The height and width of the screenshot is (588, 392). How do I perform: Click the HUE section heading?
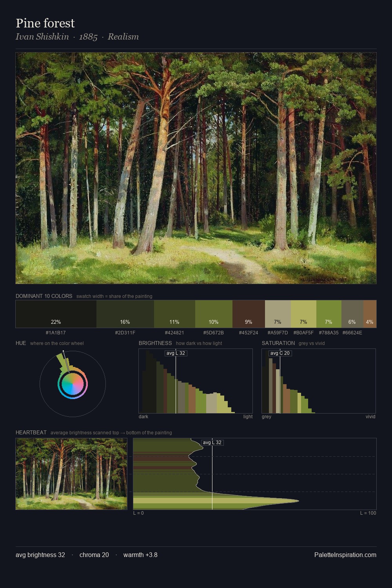pyautogui.click(x=21, y=343)
